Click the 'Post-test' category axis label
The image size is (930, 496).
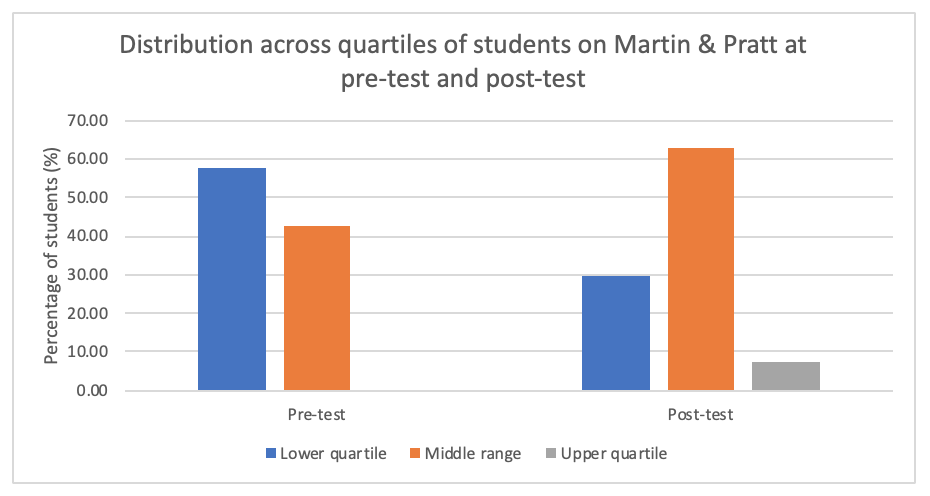(700, 414)
